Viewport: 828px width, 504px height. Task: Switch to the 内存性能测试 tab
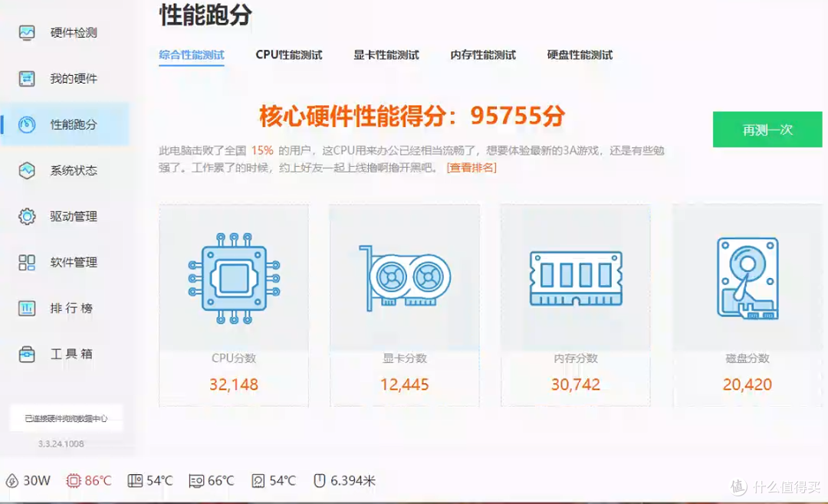483,55
